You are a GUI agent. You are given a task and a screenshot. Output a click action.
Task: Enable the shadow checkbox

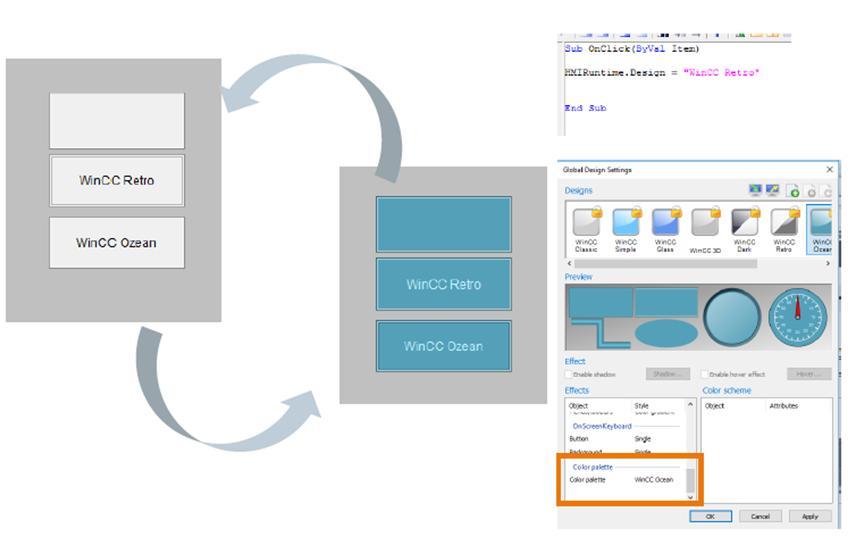(x=569, y=374)
